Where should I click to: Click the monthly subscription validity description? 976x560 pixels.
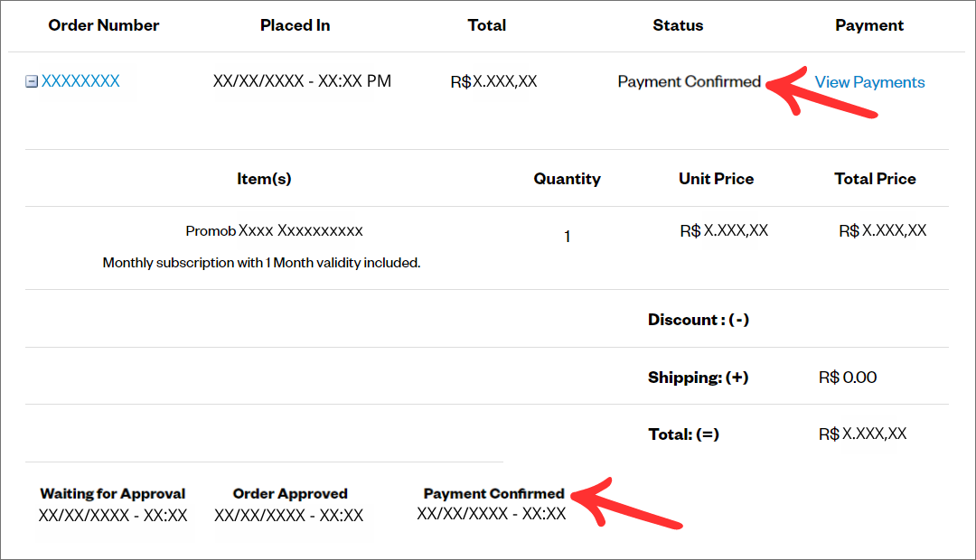(261, 264)
